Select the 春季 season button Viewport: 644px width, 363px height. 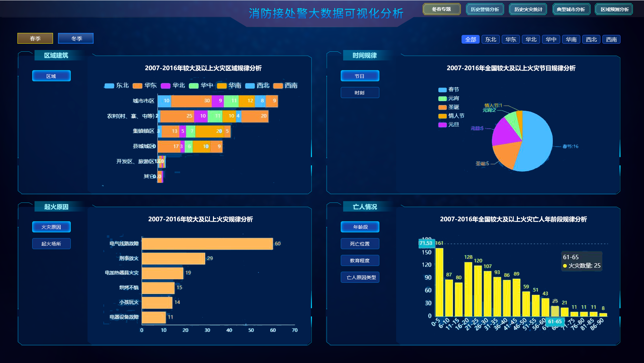tap(35, 38)
